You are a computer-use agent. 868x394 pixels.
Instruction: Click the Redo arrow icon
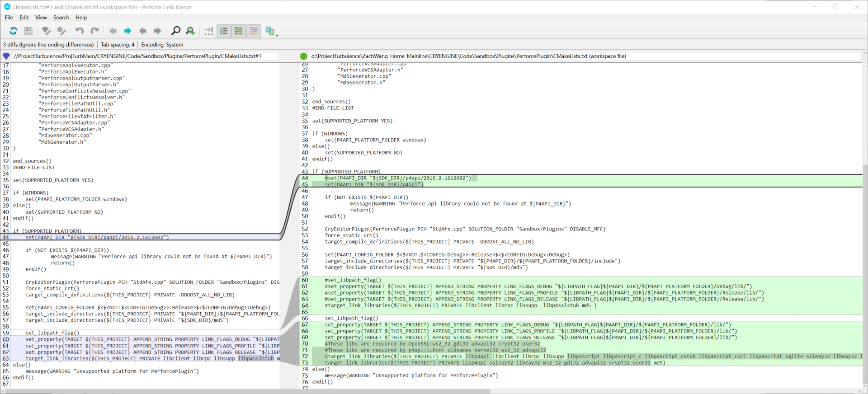(x=94, y=31)
